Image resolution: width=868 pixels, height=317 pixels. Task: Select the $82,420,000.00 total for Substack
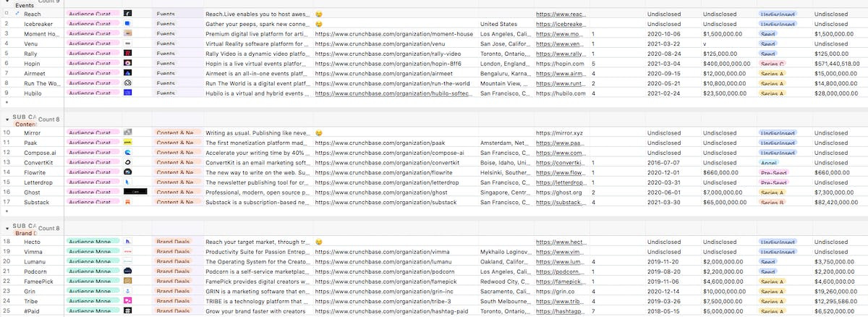coord(839,202)
